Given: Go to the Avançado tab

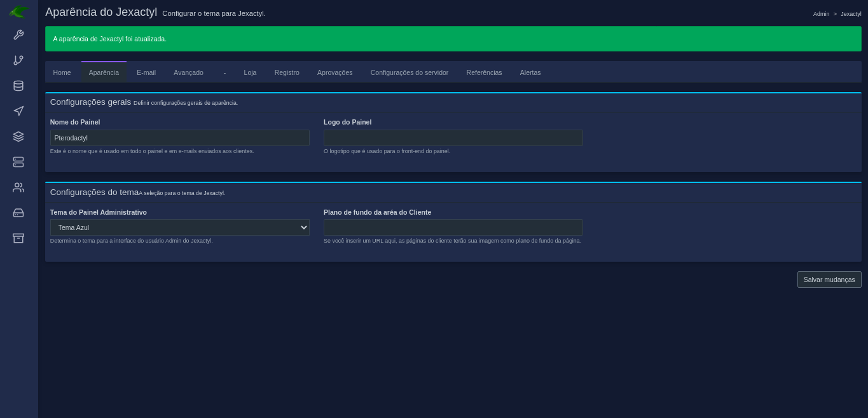Looking at the screenshot, I should 188,72.
